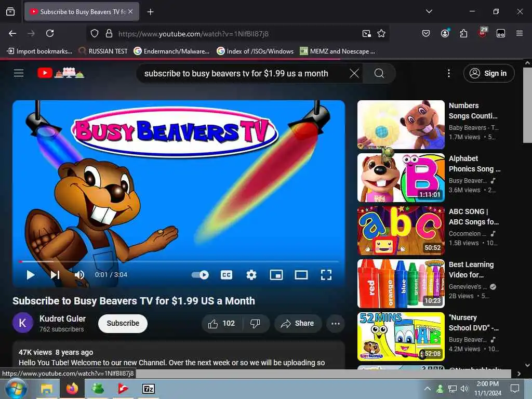532x399 pixels.
Task: List all tabs dropdown arrow
Action: [x=429, y=11]
